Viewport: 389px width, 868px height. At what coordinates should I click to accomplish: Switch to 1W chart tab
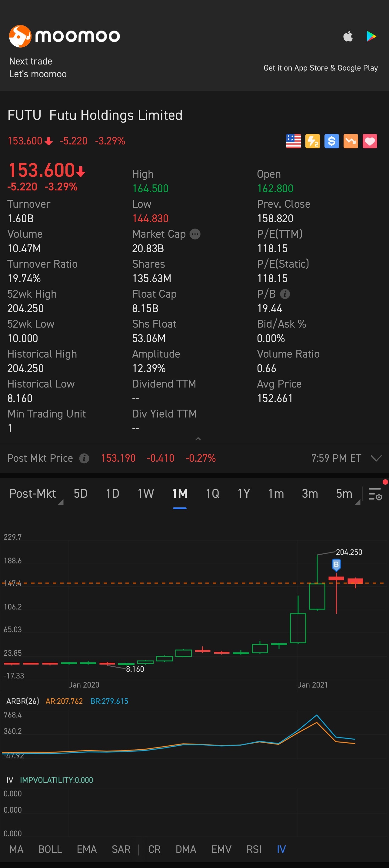click(146, 493)
